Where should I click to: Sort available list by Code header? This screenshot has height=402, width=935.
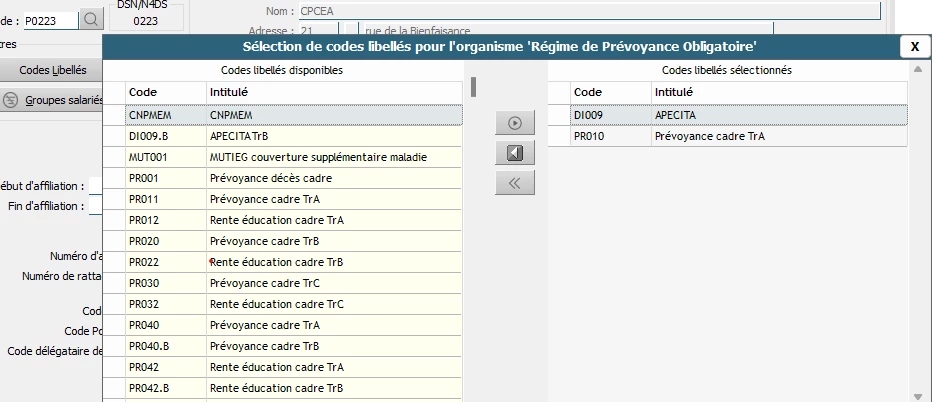pos(165,92)
